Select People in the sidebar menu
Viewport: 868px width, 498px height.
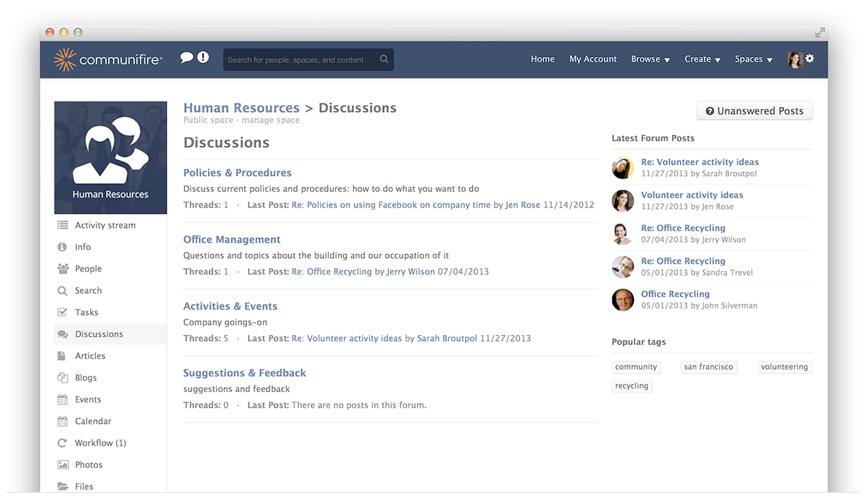click(x=88, y=269)
